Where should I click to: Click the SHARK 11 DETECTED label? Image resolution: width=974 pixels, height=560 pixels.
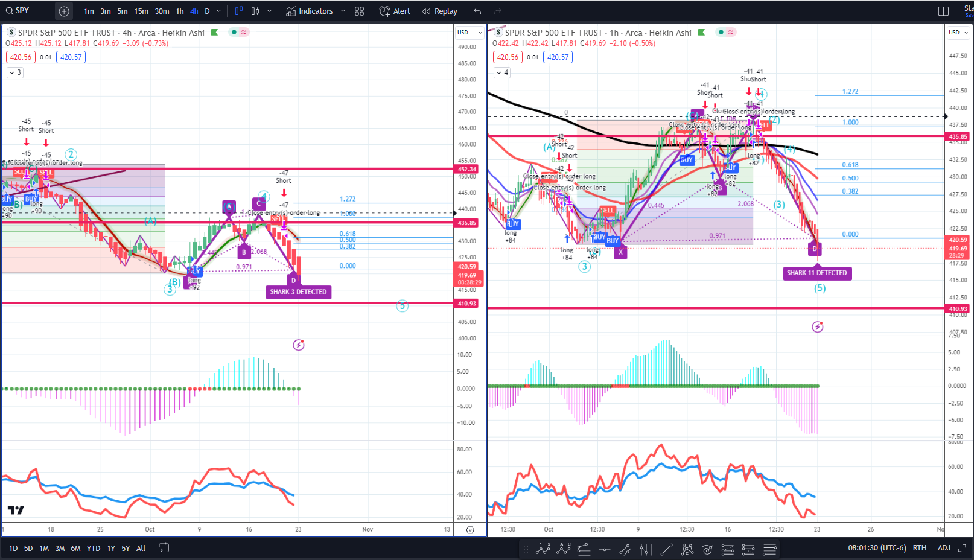817,273
